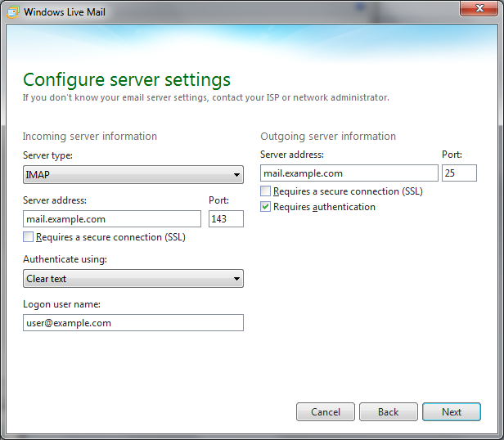
Task: Expand the Authenticate using Clear text dropdown
Action: click(x=133, y=279)
